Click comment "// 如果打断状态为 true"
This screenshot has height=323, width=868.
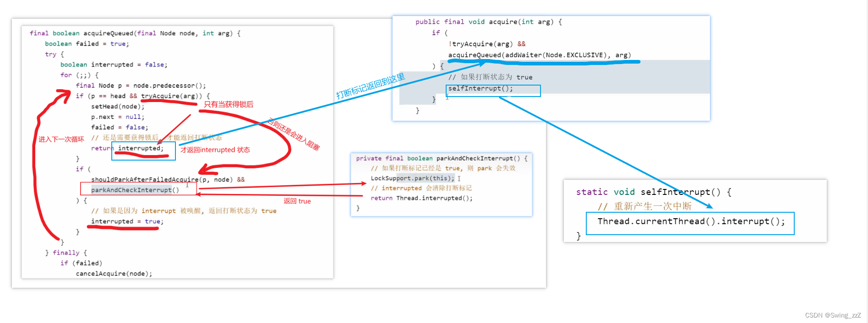click(491, 77)
